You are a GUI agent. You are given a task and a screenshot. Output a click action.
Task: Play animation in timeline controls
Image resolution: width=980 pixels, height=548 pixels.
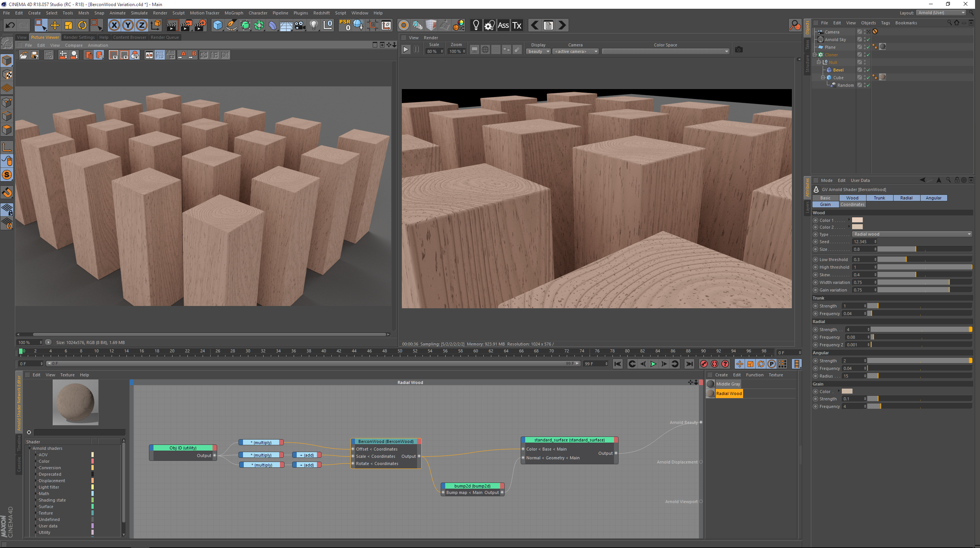coord(653,364)
